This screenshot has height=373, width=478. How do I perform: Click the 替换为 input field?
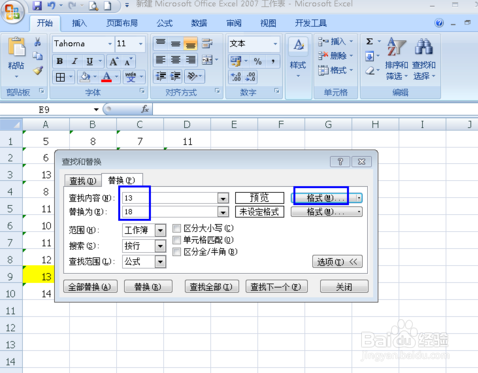point(170,212)
